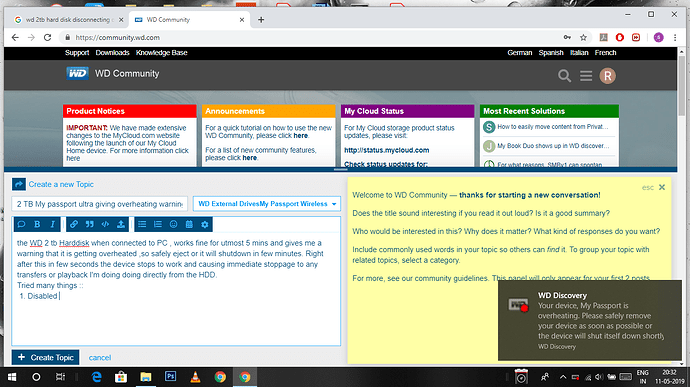Viewport: 690px width, 387px height.
Task: Open http://status.mycloud.com link
Action: click(x=386, y=150)
